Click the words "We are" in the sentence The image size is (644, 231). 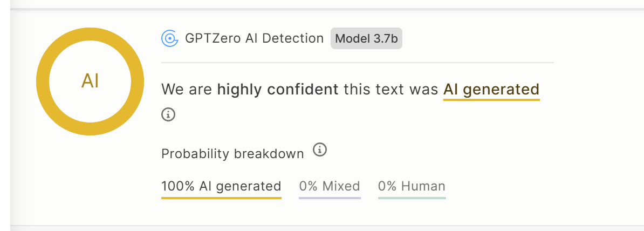(187, 89)
